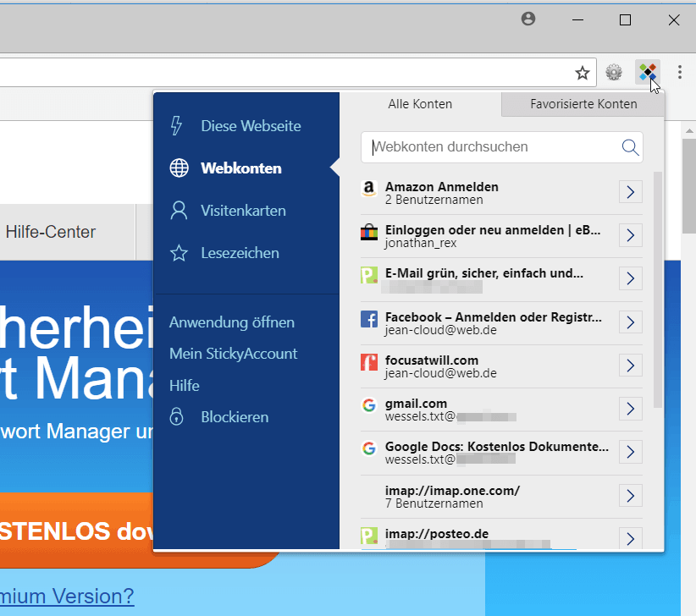Viewport: 696px width, 616px height.
Task: Select the Facebook – Anmelden oder Registr... row
Action: pyautogui.click(x=501, y=323)
